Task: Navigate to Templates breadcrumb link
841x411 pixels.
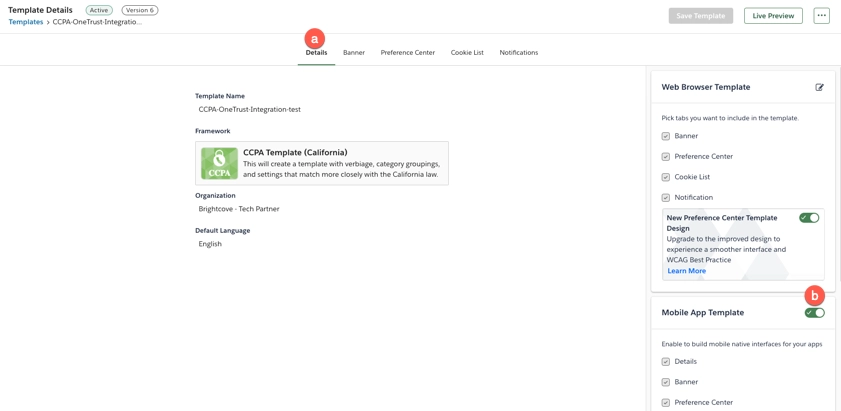Action: 26,22
